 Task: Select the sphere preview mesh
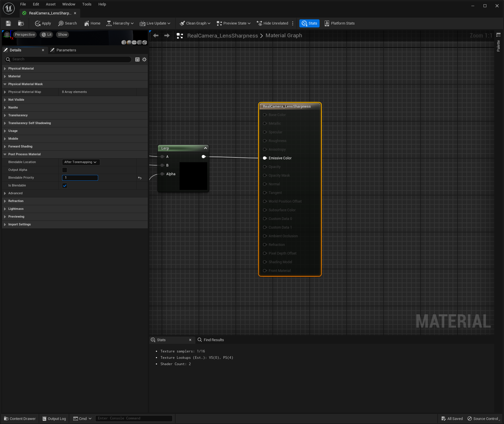tap(129, 42)
